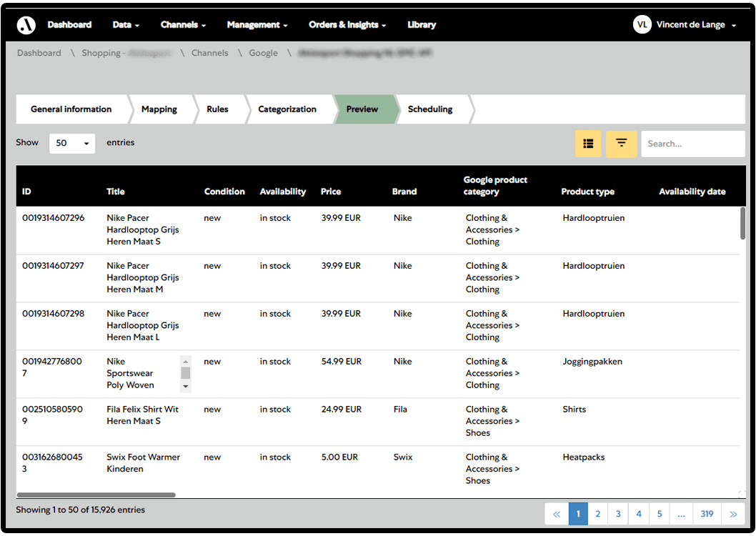The width and height of the screenshot is (756, 536).
Task: Click the title cell's small scrollbar thumb
Action: pos(186,373)
